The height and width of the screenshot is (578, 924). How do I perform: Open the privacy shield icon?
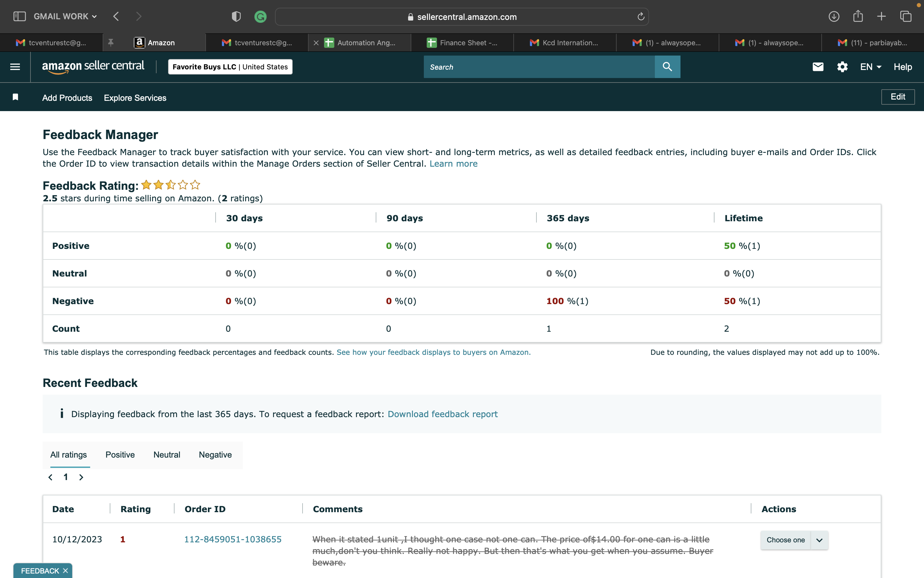click(x=236, y=16)
